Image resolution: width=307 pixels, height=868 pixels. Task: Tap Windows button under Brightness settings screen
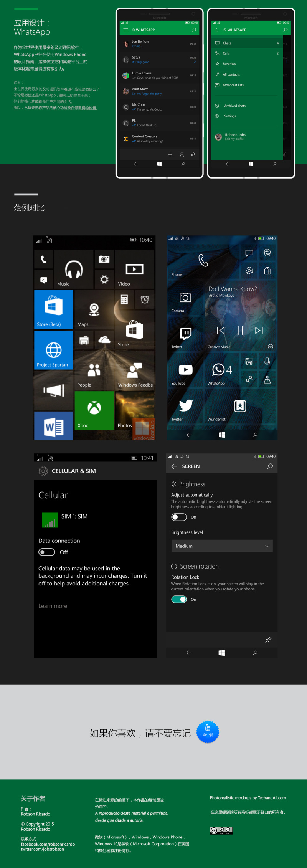coord(222,653)
